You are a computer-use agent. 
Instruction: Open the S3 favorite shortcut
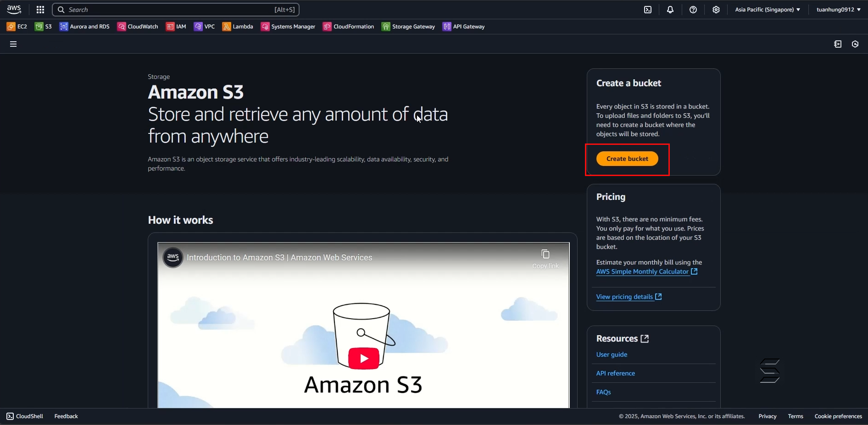pyautogui.click(x=43, y=27)
